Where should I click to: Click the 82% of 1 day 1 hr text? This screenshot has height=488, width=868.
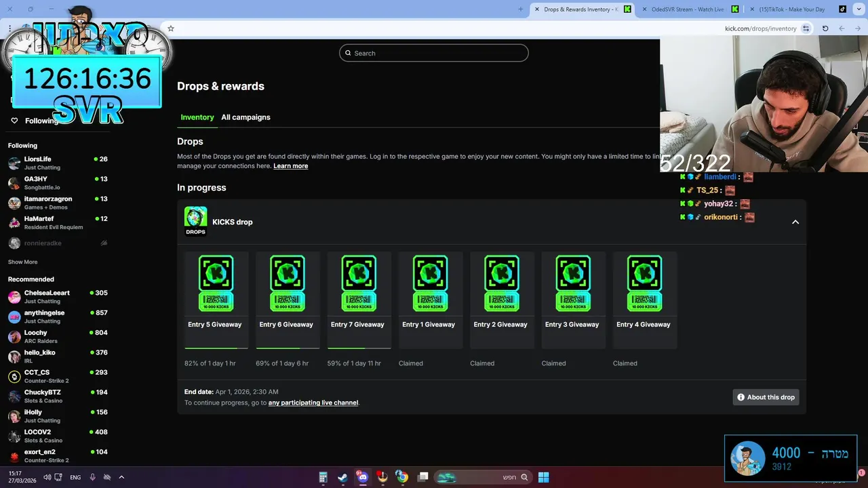210,363
